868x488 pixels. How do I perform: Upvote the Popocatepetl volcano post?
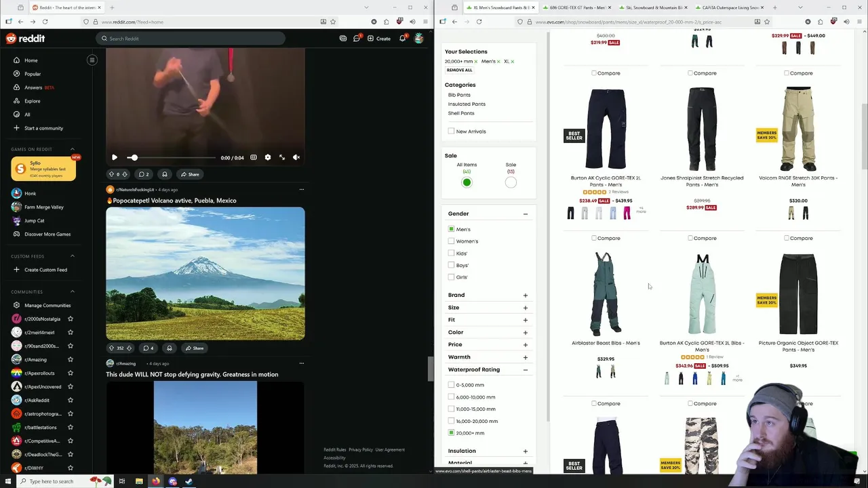pos(112,348)
